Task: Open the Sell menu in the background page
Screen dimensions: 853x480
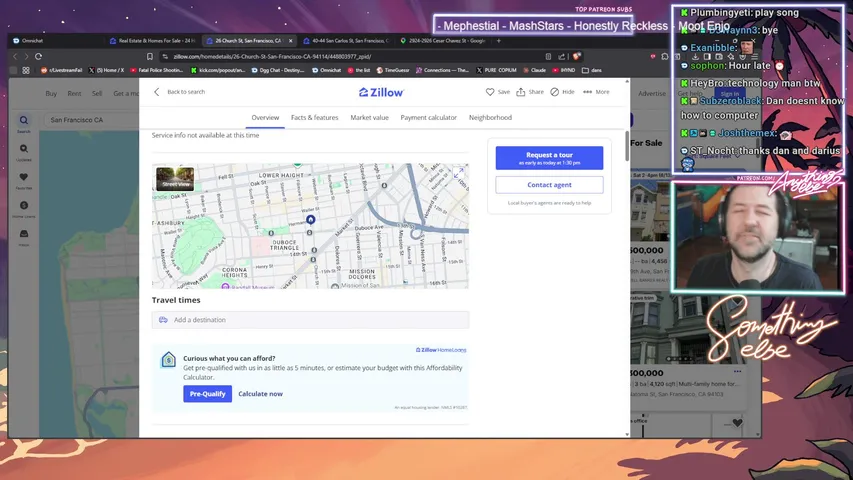Action: tap(97, 94)
